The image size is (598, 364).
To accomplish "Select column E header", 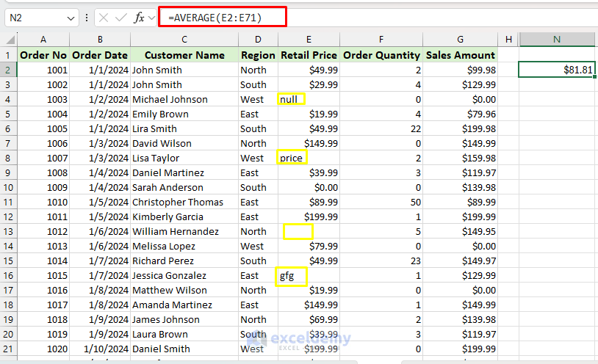I will point(309,39).
